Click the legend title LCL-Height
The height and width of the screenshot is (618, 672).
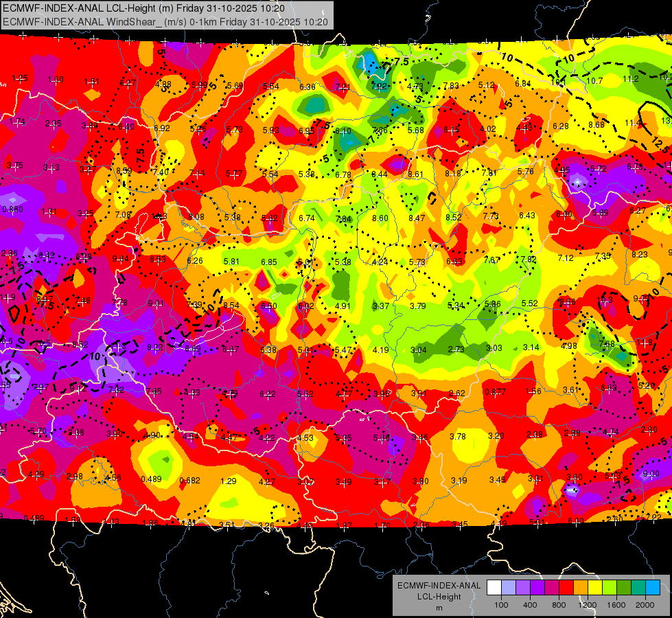439,597
